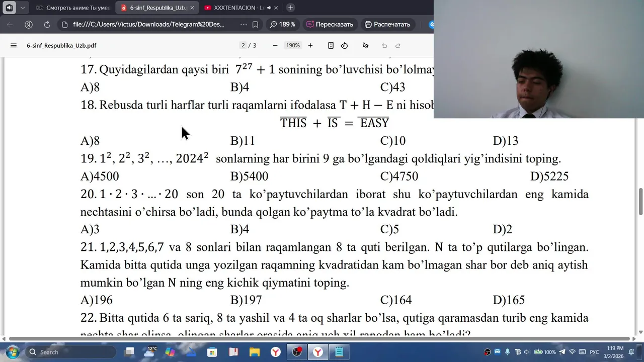The height and width of the screenshot is (362, 644).
Task: Switch to the 'Смотреть аниме' tab
Action: click(73, 8)
